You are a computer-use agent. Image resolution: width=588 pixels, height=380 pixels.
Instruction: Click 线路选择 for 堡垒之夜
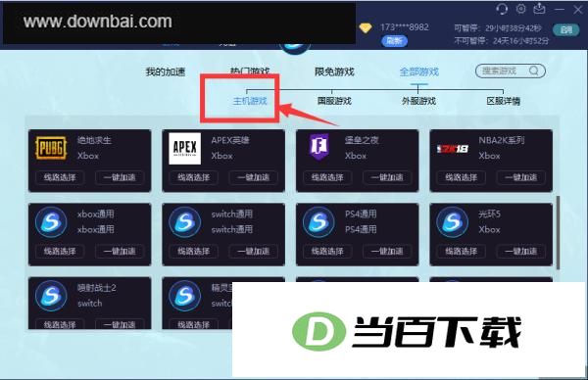tap(327, 177)
